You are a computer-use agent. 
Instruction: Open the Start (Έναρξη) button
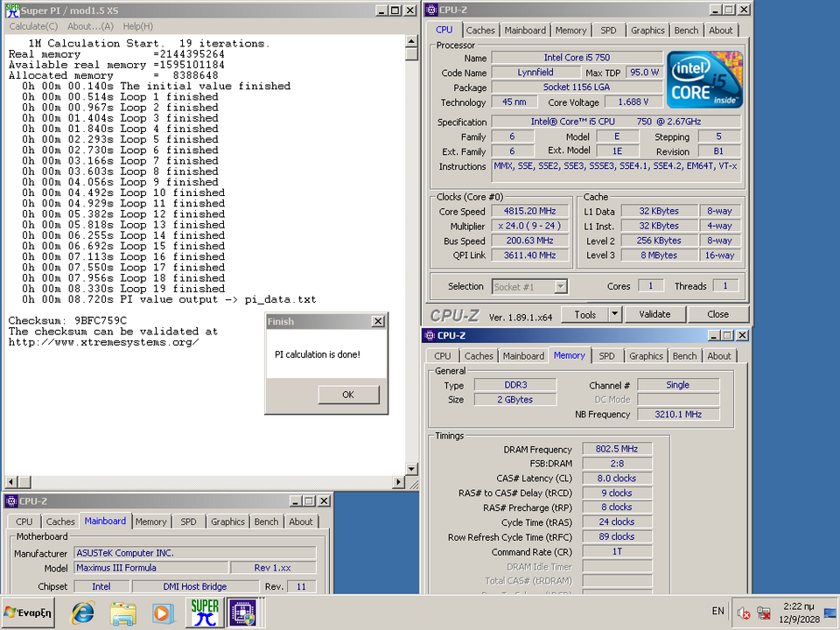coord(28,612)
